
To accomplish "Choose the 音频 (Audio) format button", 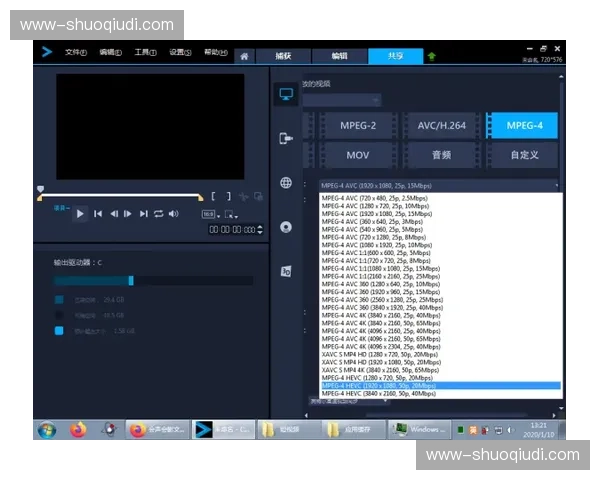I will pyautogui.click(x=442, y=155).
